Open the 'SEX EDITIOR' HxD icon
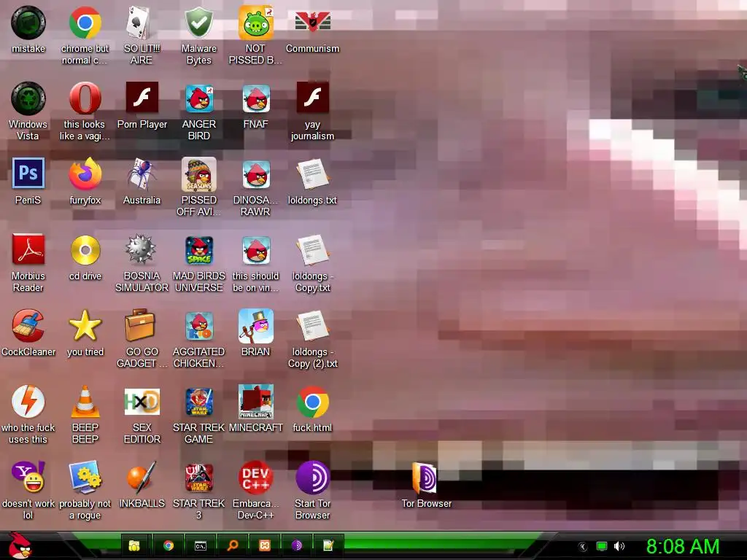Image resolution: width=747 pixels, height=560 pixels. point(142,402)
